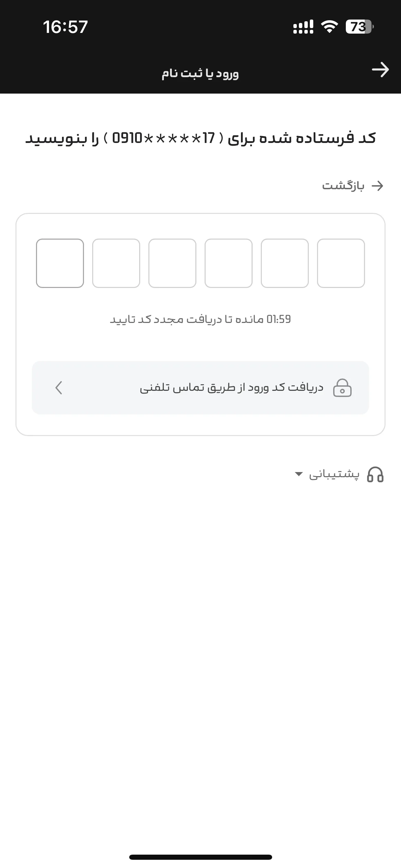Expand the پشتیبانی dropdown triangle
This screenshot has width=401, height=868.
(x=299, y=474)
